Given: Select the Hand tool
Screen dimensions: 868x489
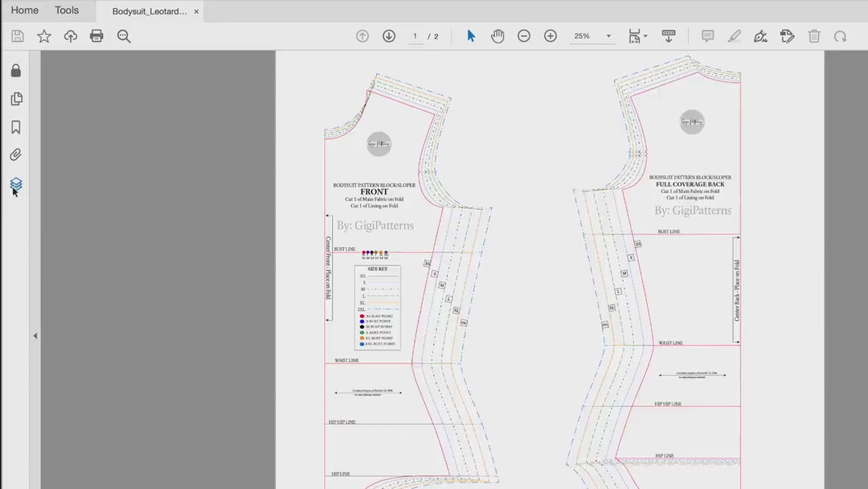Looking at the screenshot, I should (x=497, y=35).
